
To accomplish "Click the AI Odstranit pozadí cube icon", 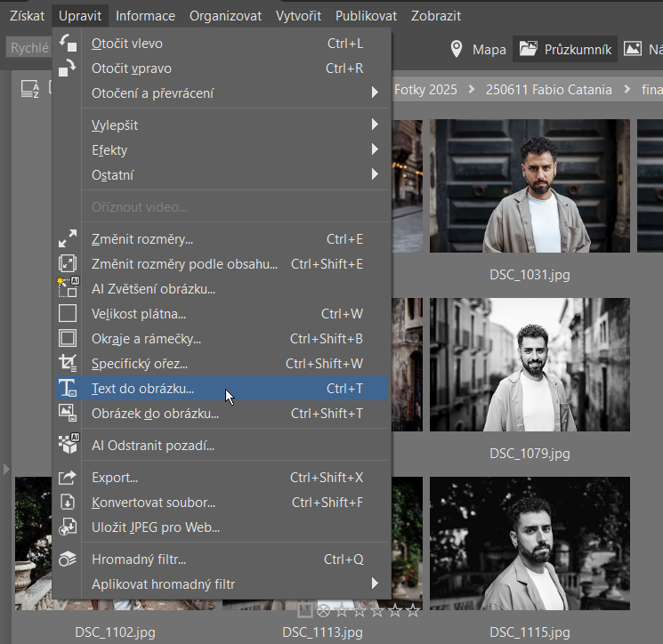I will [x=68, y=445].
